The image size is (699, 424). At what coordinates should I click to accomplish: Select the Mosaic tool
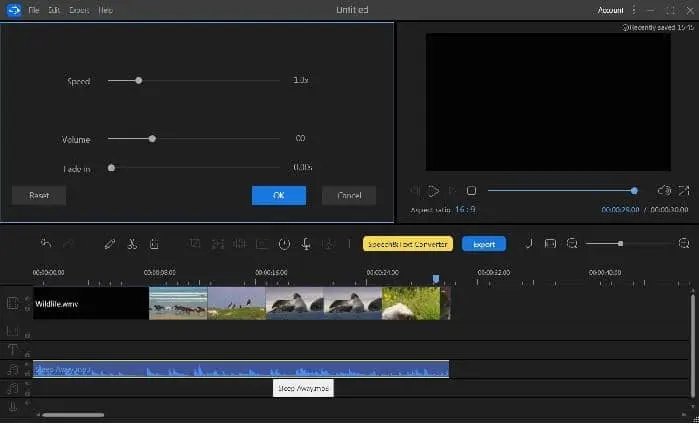[x=240, y=243]
